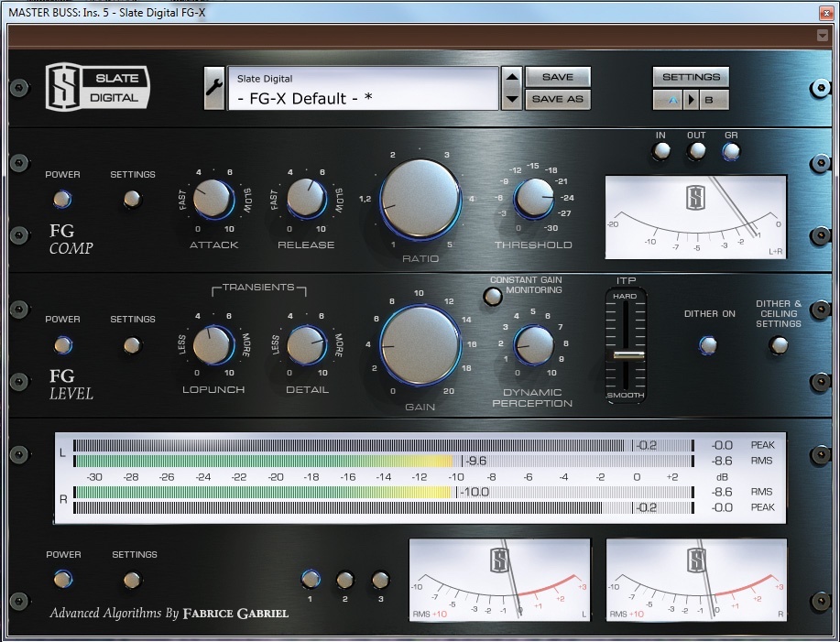Open the FG-X Default preset display
This screenshot has height=642, width=840.
[x=363, y=88]
